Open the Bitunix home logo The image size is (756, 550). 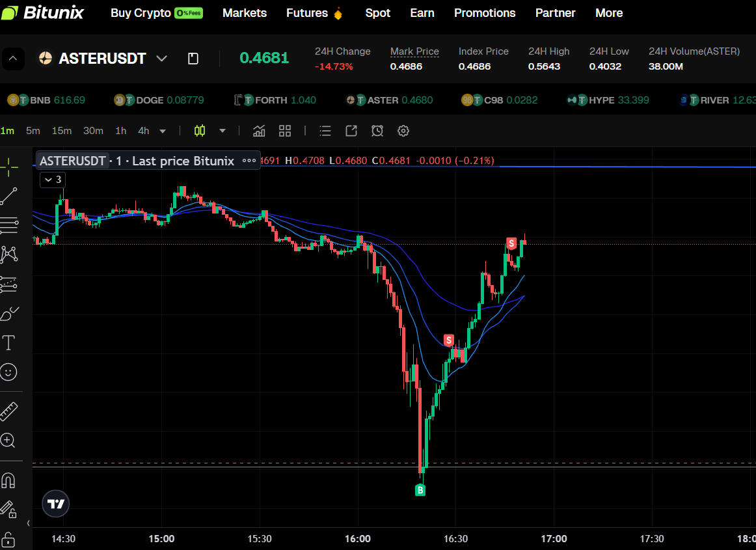pyautogui.click(x=42, y=12)
